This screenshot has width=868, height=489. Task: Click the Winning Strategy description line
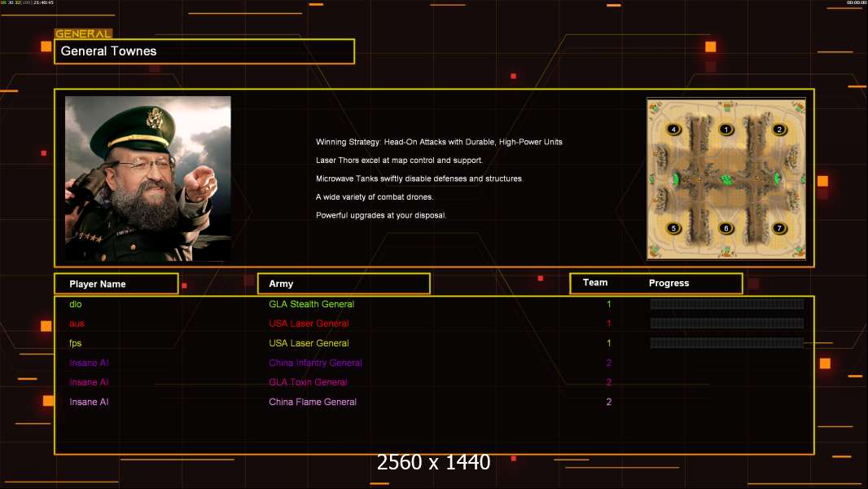coord(439,142)
